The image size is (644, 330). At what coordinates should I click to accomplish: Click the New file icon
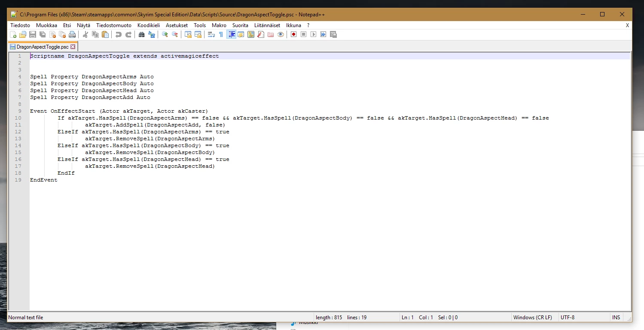click(13, 34)
